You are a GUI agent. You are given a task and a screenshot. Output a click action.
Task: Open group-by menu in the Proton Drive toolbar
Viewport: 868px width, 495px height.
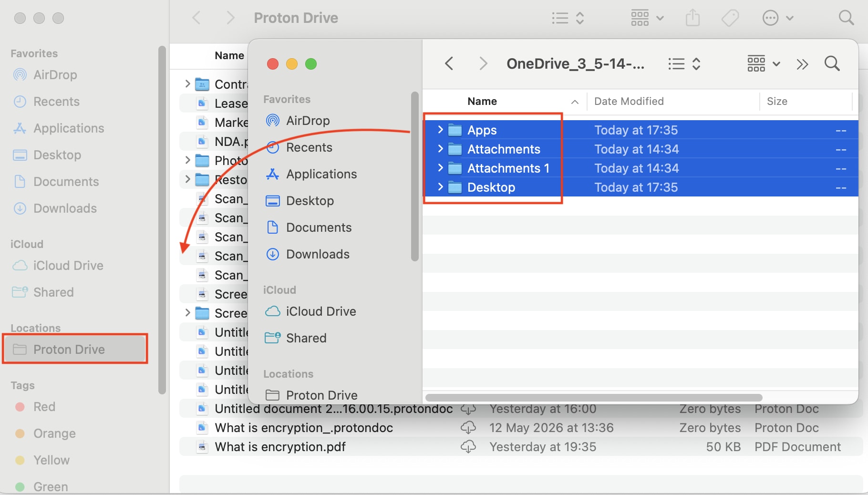[647, 18]
